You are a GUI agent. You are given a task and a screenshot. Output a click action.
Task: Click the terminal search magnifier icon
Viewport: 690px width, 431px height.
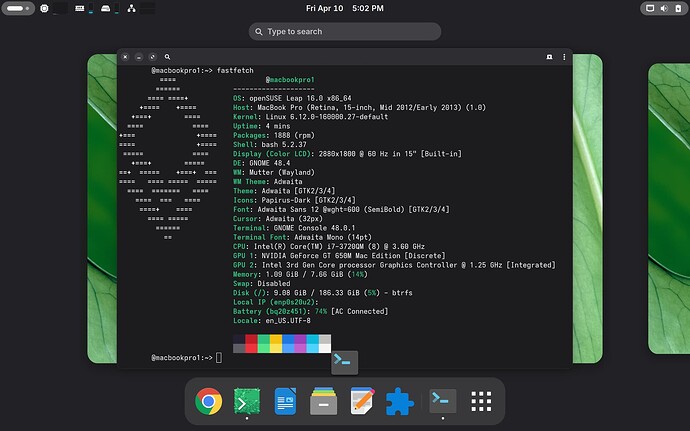[167, 57]
